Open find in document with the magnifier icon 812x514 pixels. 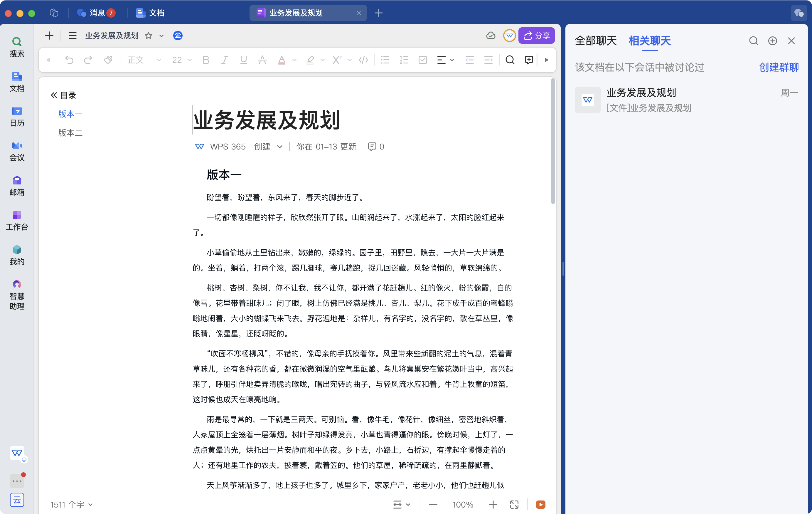[x=510, y=60]
